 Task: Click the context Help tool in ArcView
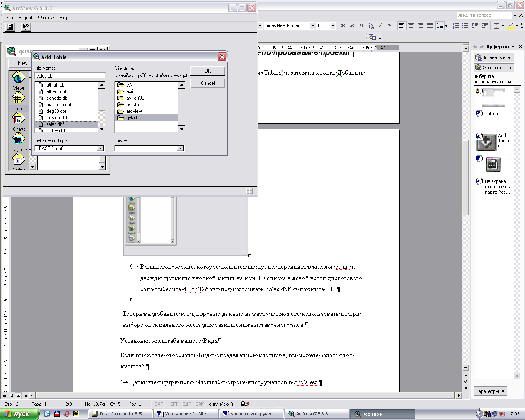coord(26,27)
